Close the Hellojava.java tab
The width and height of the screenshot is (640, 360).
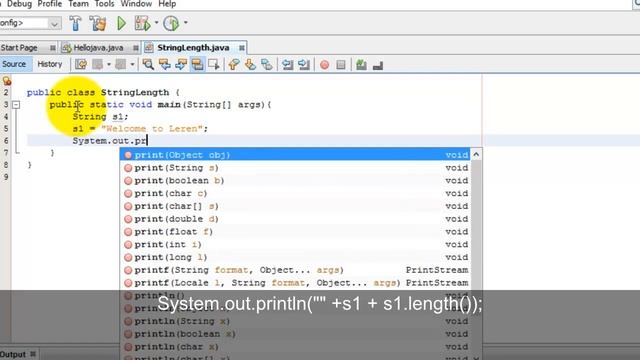click(x=136, y=48)
